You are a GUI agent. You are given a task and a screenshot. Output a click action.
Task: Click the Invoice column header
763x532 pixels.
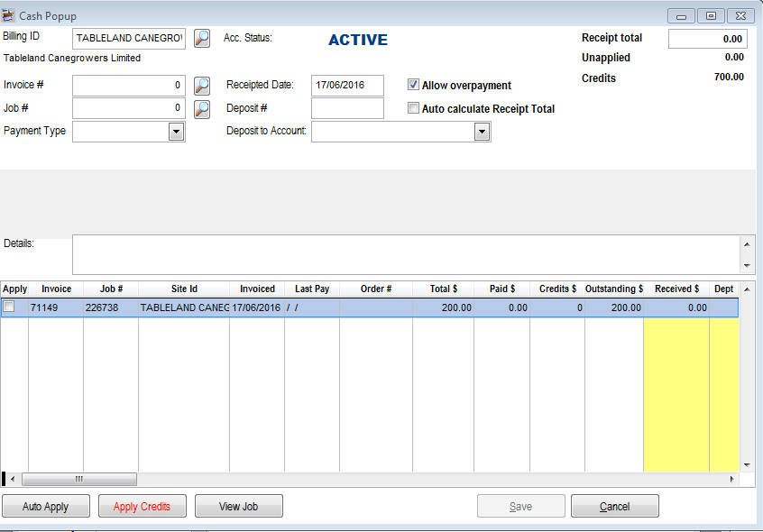pos(56,289)
